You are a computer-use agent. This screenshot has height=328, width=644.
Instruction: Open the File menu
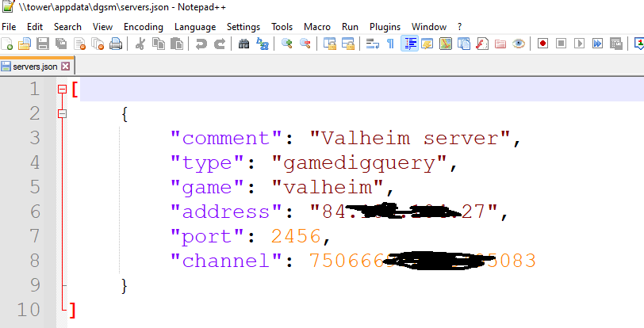tap(9, 27)
